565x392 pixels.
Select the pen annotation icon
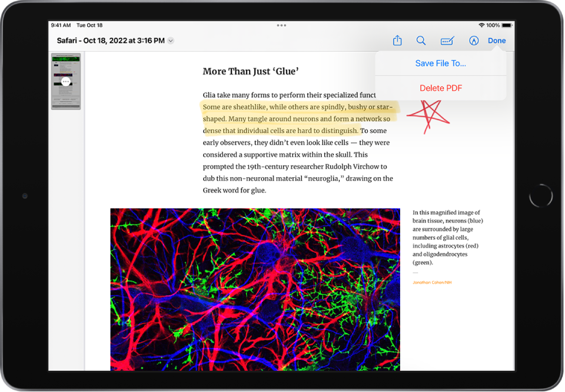474,41
